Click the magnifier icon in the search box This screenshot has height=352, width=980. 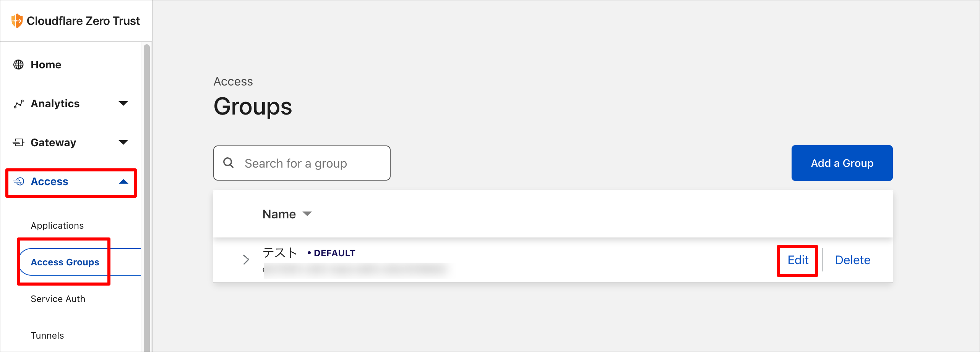229,163
